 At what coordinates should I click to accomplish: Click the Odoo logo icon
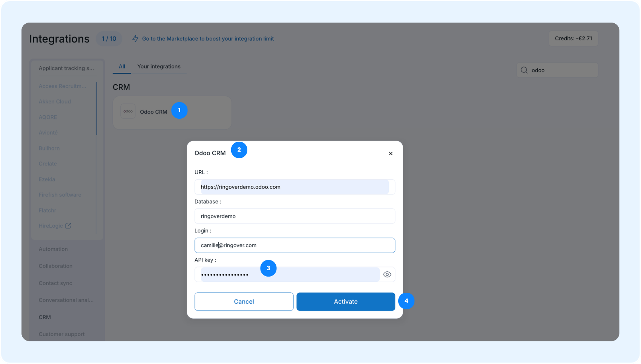coord(128,112)
